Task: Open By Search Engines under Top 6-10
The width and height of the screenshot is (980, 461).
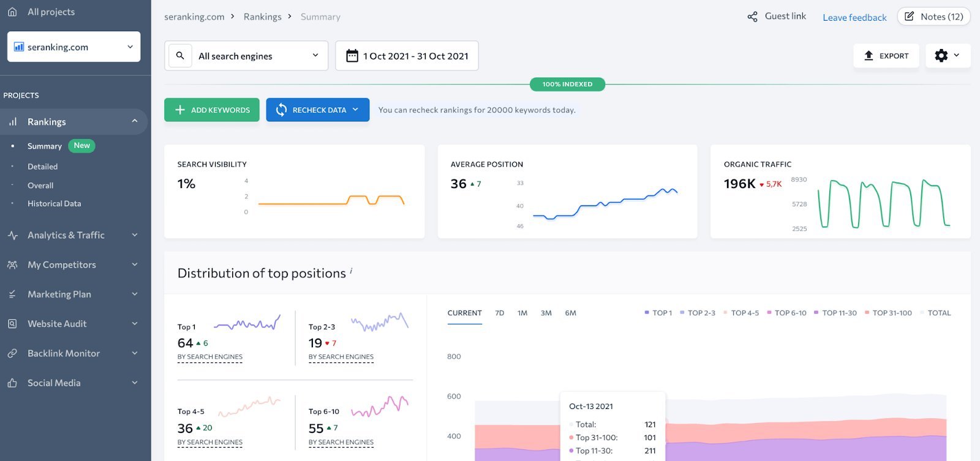Action: tap(341, 442)
